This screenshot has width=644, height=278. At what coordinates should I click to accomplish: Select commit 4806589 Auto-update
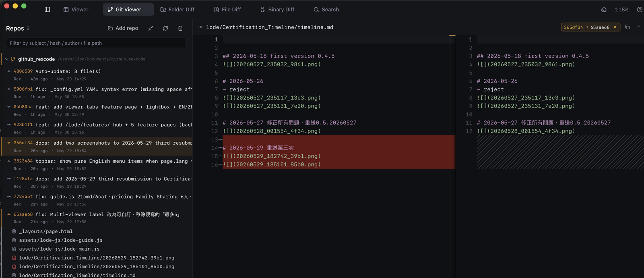[97, 75]
